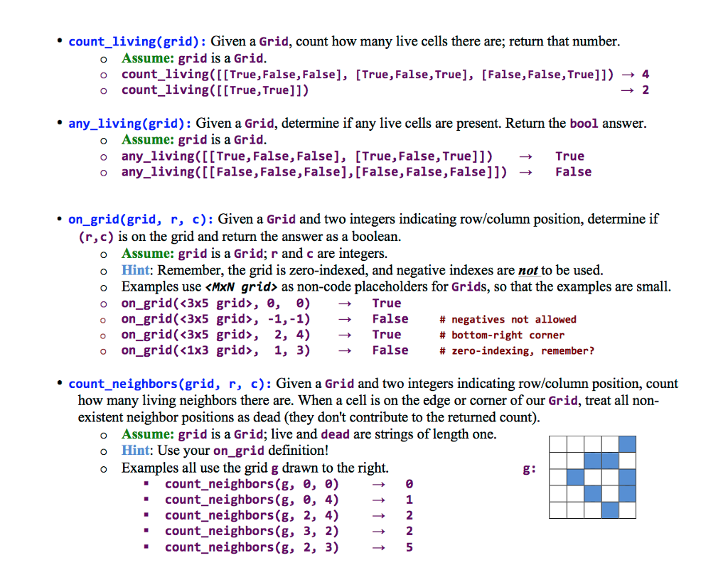The width and height of the screenshot is (728, 570).
Task: Click the bullet beside count_neighbors(grid, r, c)
Action: tap(60, 383)
